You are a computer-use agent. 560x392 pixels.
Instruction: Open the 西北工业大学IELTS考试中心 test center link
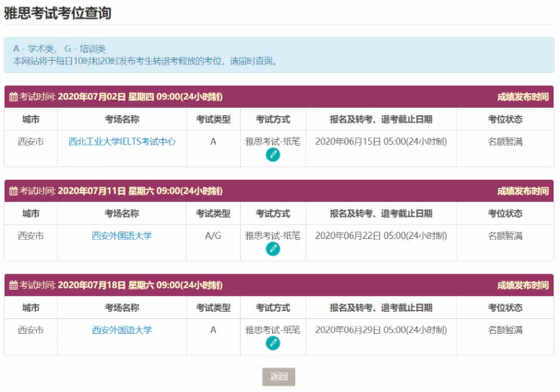click(x=122, y=142)
